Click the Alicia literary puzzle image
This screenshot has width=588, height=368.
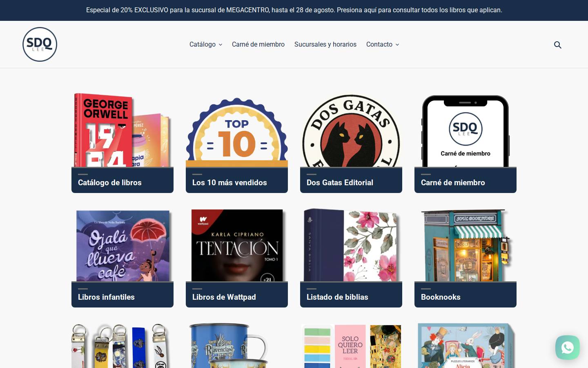pyautogui.click(x=465, y=346)
